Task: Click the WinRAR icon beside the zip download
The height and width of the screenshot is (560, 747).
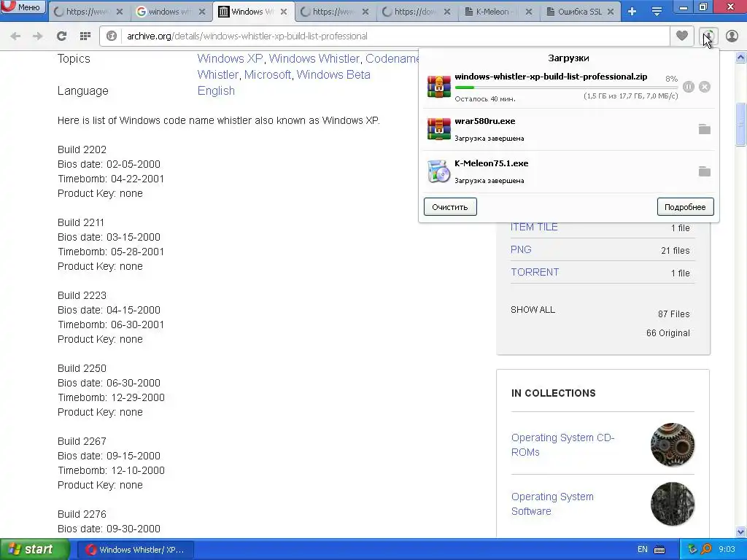Action: (438, 87)
